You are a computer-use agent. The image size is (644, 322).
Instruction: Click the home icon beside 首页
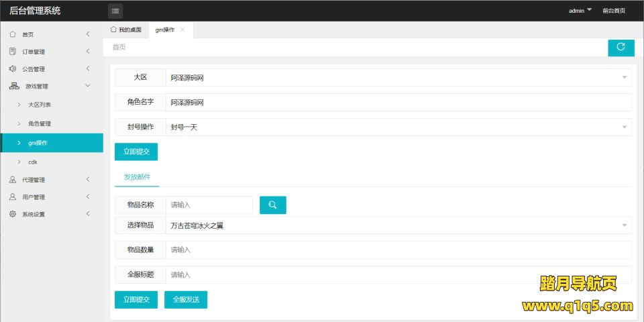point(13,34)
